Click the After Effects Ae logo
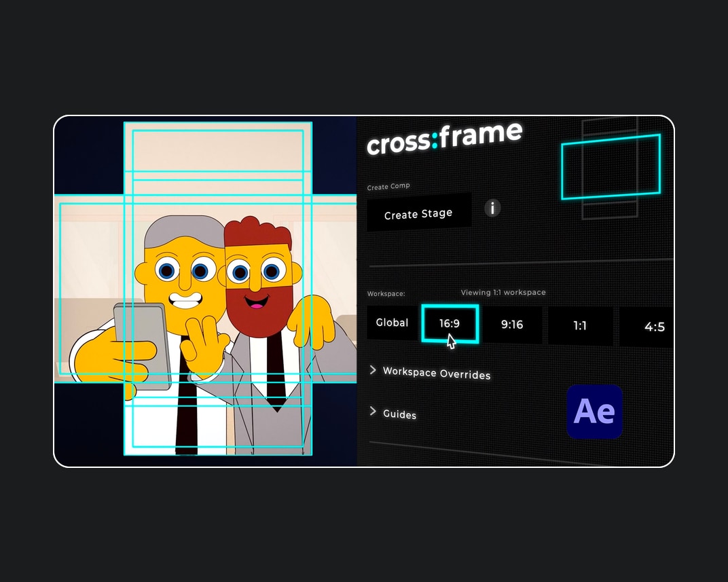This screenshot has height=582, width=728. 594,412
